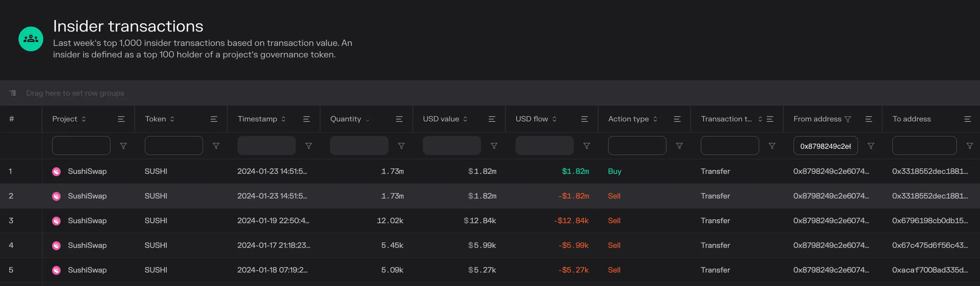Image resolution: width=980 pixels, height=286 pixels.
Task: Open the USD value column menu icon
Action: coord(492,119)
